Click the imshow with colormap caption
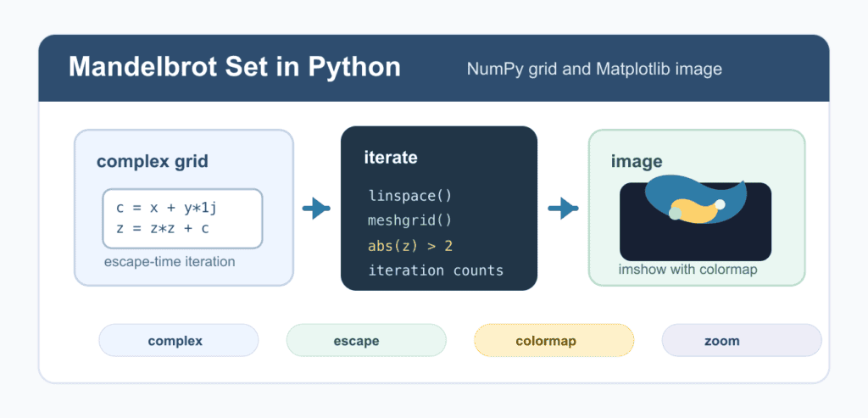The width and height of the screenshot is (868, 418). point(687,270)
